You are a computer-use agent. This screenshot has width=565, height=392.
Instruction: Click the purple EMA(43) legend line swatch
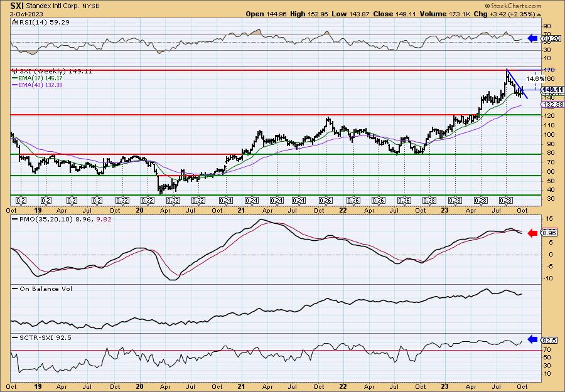pos(14,85)
